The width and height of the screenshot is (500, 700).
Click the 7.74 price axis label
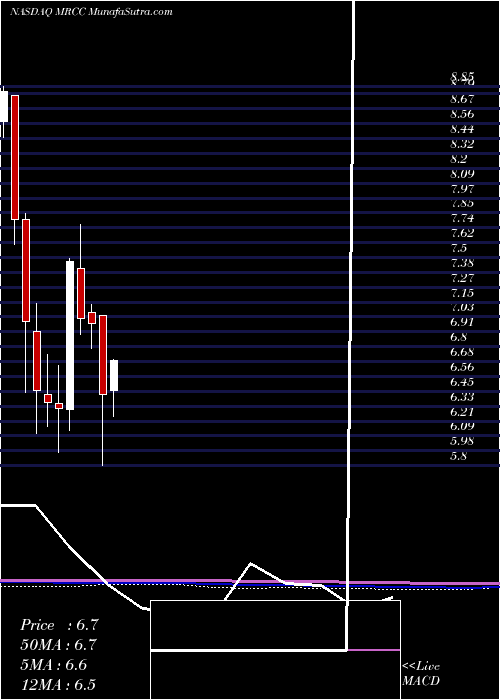point(462,218)
